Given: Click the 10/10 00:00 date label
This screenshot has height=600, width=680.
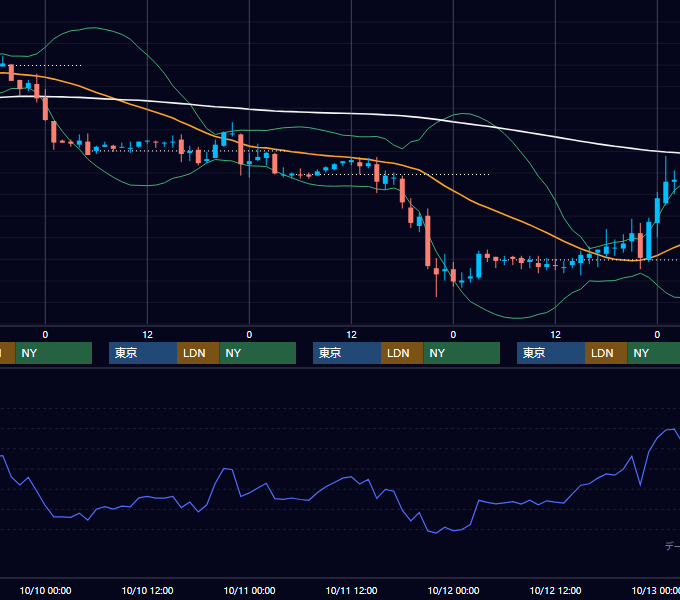Looking at the screenshot, I should [46, 590].
